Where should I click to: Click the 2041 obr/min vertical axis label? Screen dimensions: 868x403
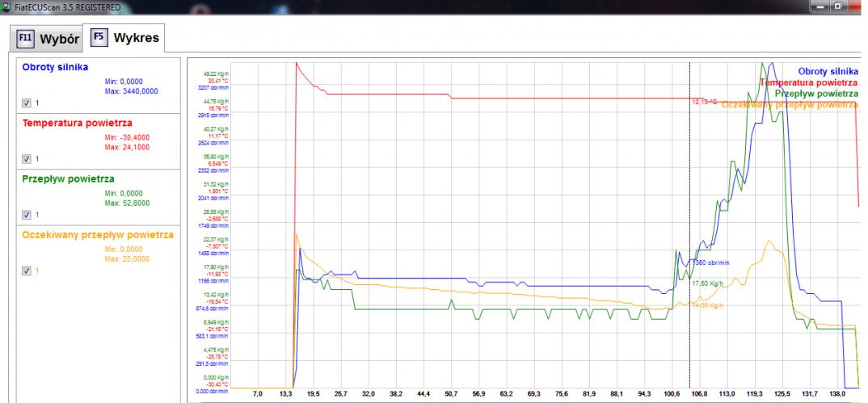(x=213, y=197)
